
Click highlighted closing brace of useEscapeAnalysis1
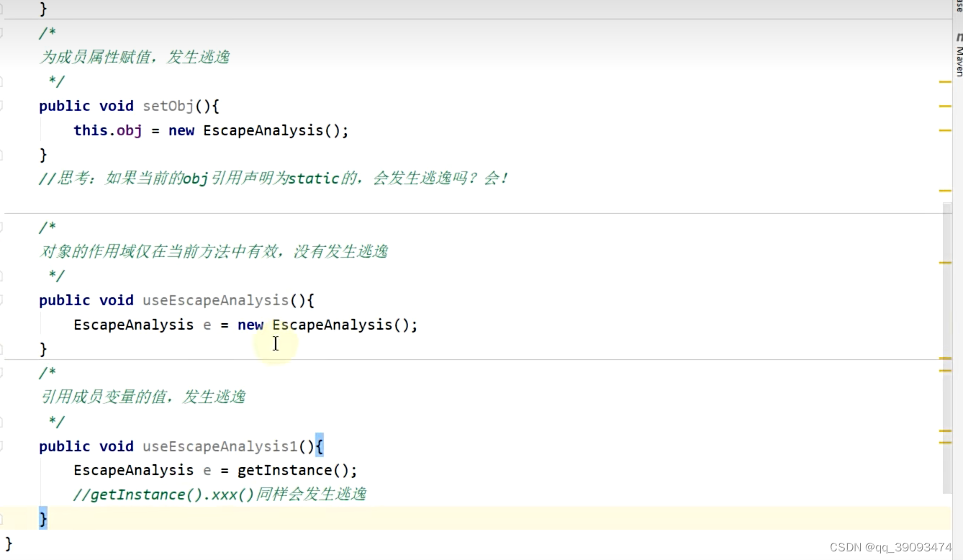pos(43,518)
